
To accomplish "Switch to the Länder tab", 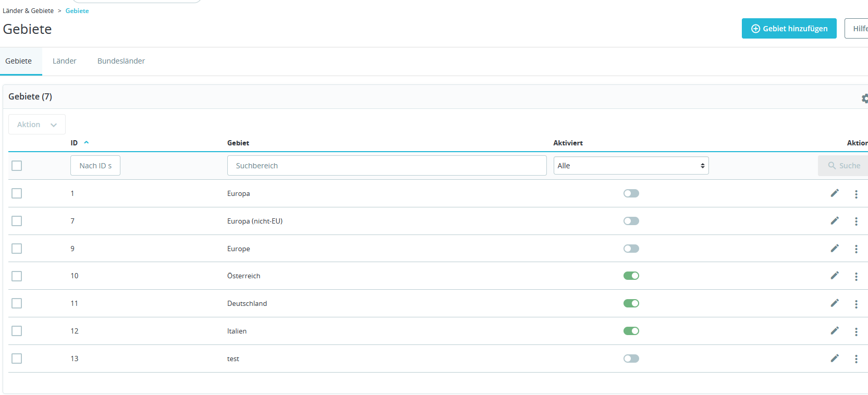I will [65, 61].
